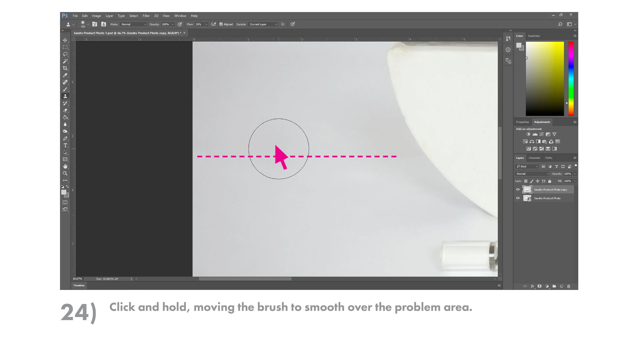Select the Dodge tool
Viewport: 644px width, 362px height.
[65, 131]
